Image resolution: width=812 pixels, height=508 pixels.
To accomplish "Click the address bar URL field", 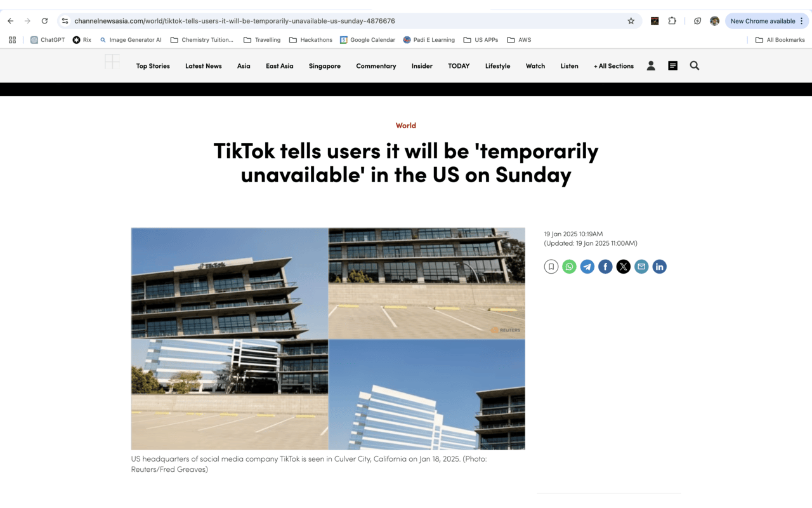I will [349, 21].
